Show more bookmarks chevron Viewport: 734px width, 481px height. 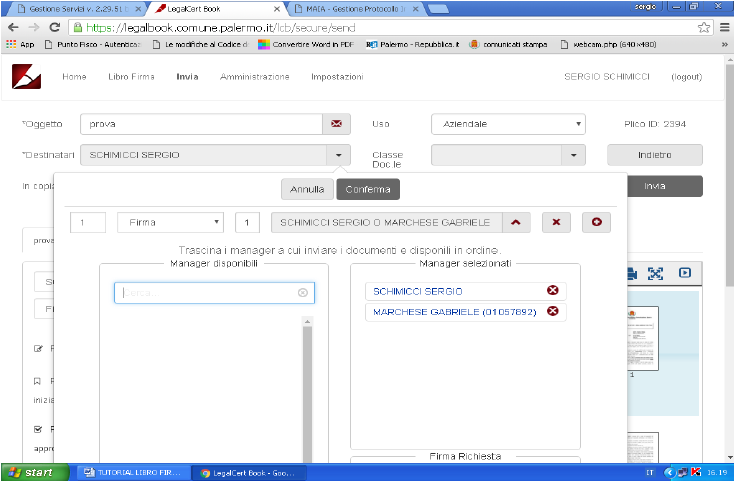725,44
